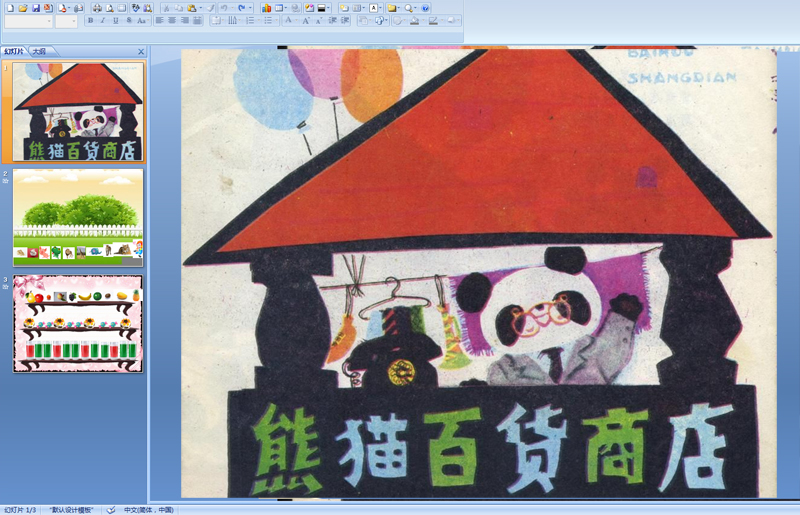Image resolution: width=800 pixels, height=515 pixels.
Task: Open the table dropdown arrow
Action: point(286,8)
